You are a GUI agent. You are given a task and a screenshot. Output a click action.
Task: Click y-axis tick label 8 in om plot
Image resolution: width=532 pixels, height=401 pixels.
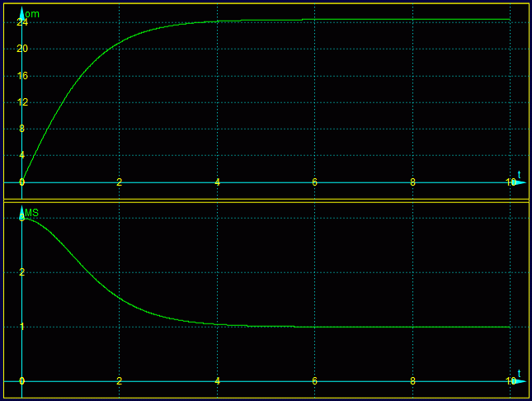point(22,129)
